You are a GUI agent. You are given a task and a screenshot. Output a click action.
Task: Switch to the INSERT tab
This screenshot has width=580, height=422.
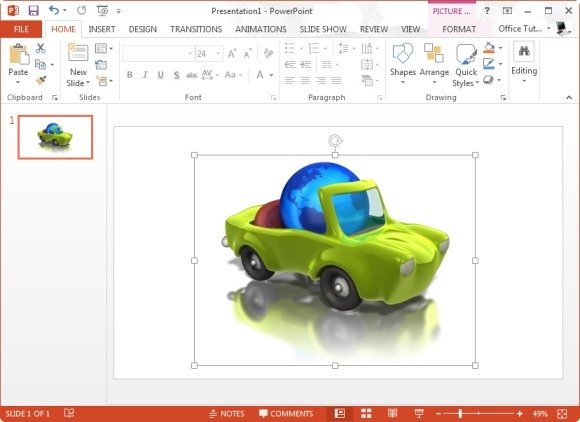click(x=102, y=29)
